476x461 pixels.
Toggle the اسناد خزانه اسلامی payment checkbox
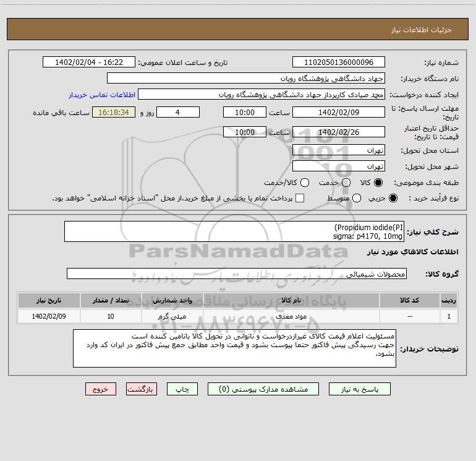300,198
